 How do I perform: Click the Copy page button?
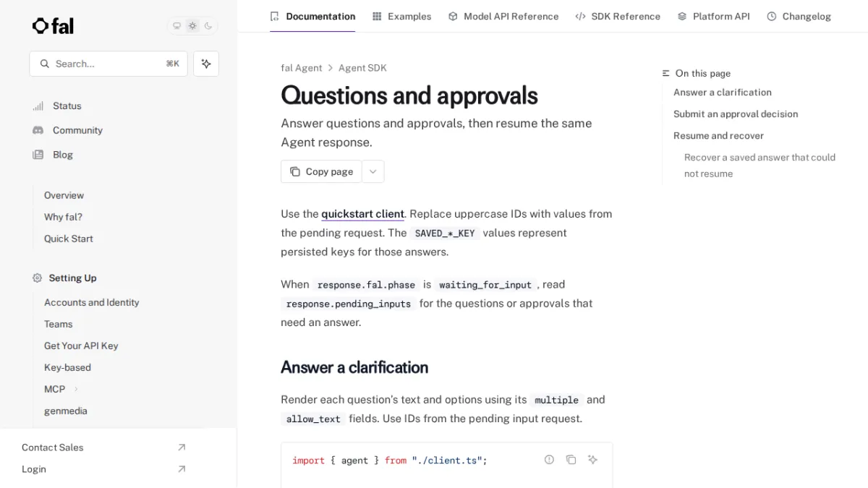point(321,171)
